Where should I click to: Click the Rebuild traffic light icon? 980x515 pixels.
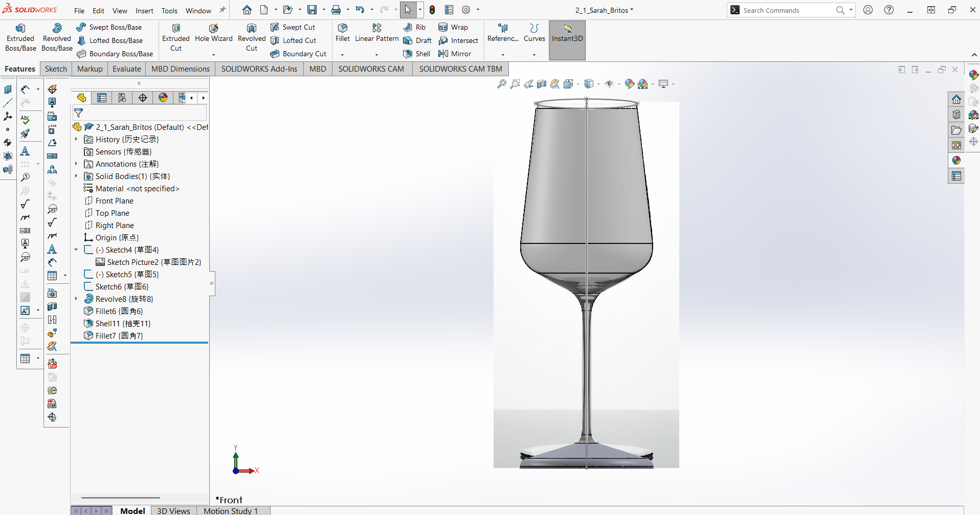pos(432,10)
